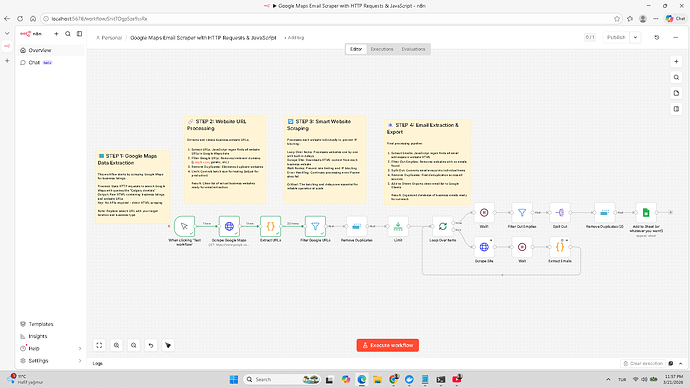The height and width of the screenshot is (388, 690).
Task: Expand the Logs panel chevron
Action: tap(680, 363)
